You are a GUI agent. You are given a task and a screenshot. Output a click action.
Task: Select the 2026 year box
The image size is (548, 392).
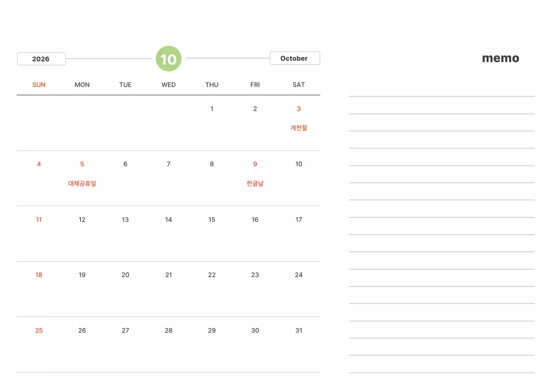41,59
